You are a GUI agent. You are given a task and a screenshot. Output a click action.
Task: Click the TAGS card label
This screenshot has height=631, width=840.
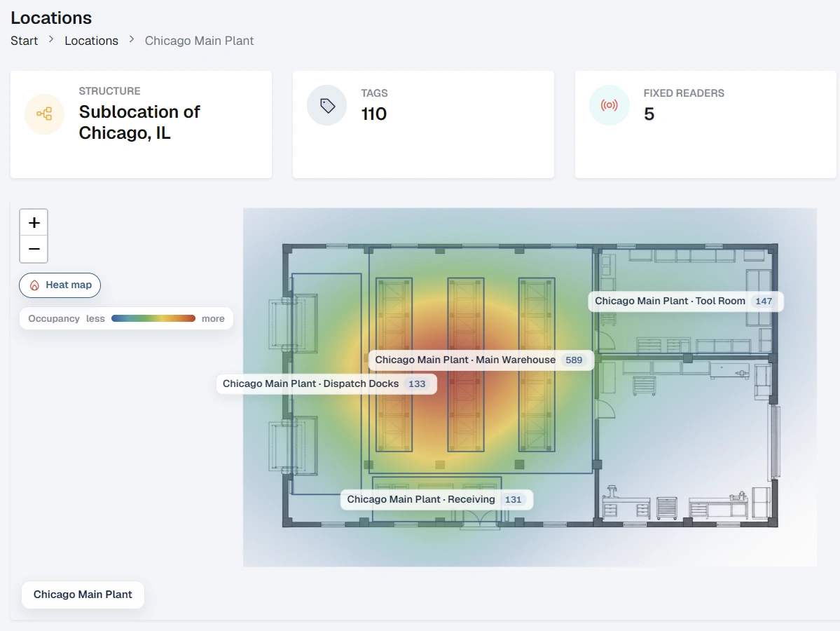[374, 93]
